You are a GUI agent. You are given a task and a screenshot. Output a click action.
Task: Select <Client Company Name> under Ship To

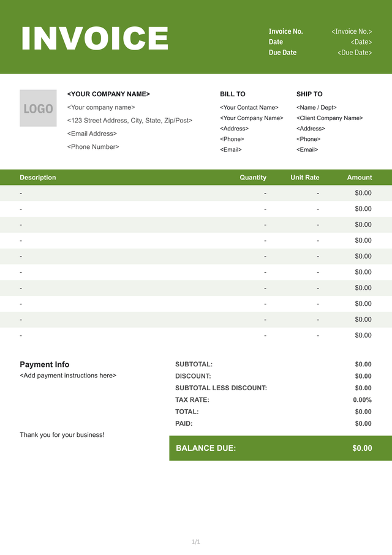[330, 118]
